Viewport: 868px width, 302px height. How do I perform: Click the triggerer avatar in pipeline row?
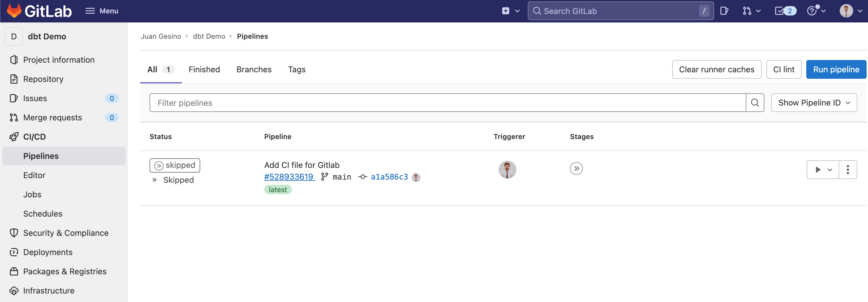coord(507,170)
